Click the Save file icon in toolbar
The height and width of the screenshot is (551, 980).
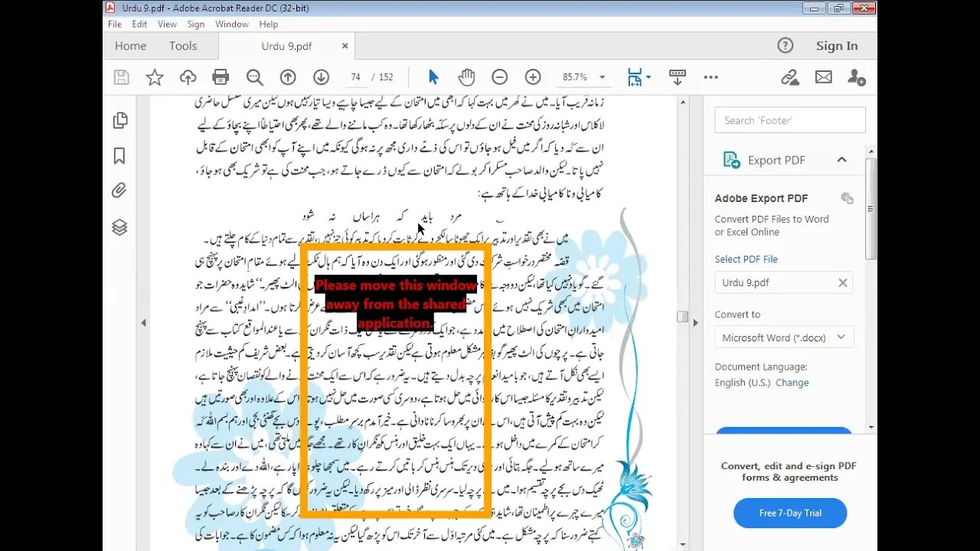[x=121, y=77]
